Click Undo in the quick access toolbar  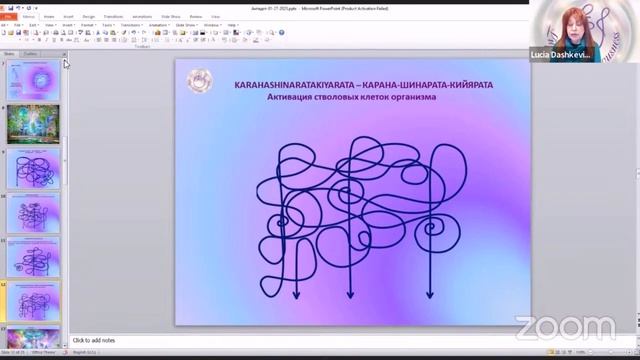18,8
